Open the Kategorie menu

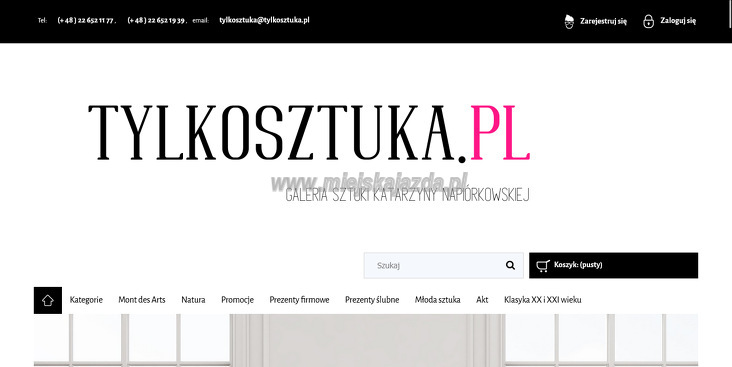[x=86, y=300]
